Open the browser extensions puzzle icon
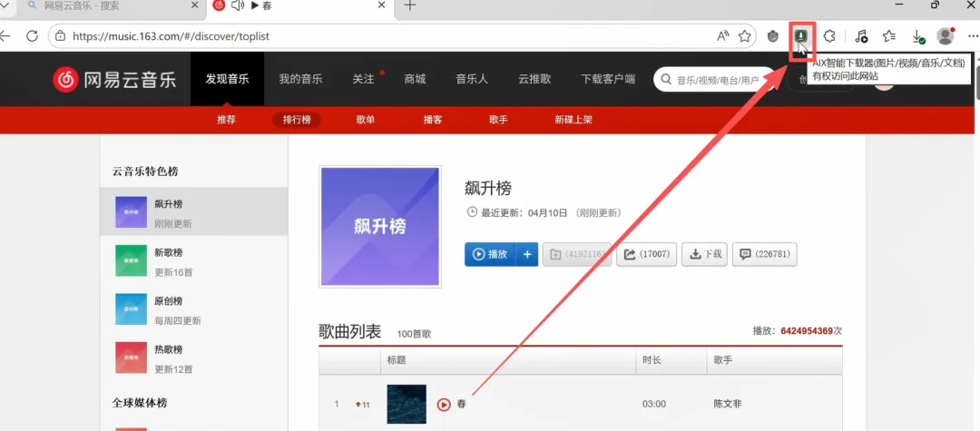The width and height of the screenshot is (980, 431). (x=829, y=36)
